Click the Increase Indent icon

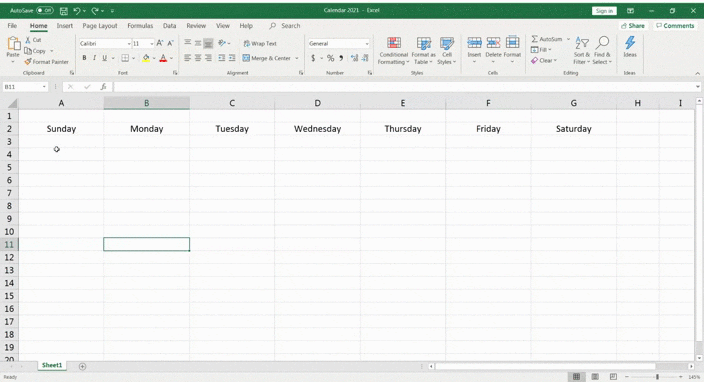[x=232, y=58]
